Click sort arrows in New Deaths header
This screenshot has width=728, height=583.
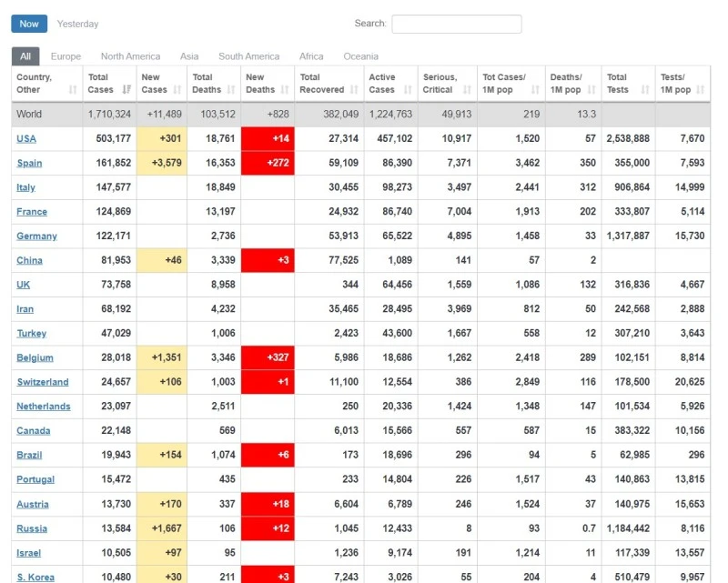284,90
